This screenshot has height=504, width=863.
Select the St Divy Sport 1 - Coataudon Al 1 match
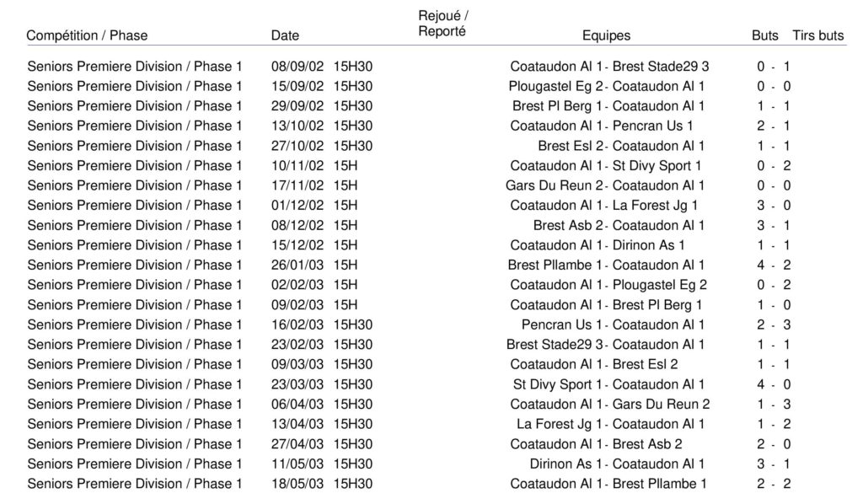[x=608, y=384]
